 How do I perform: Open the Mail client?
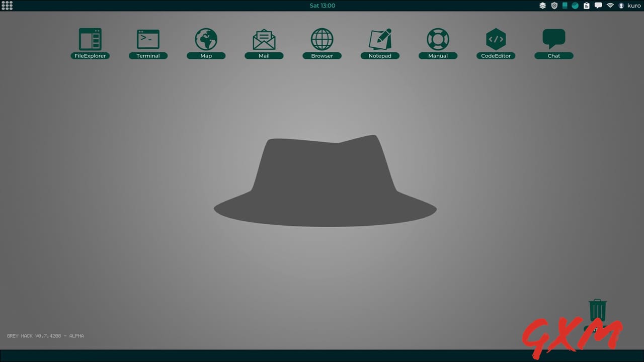click(x=264, y=38)
